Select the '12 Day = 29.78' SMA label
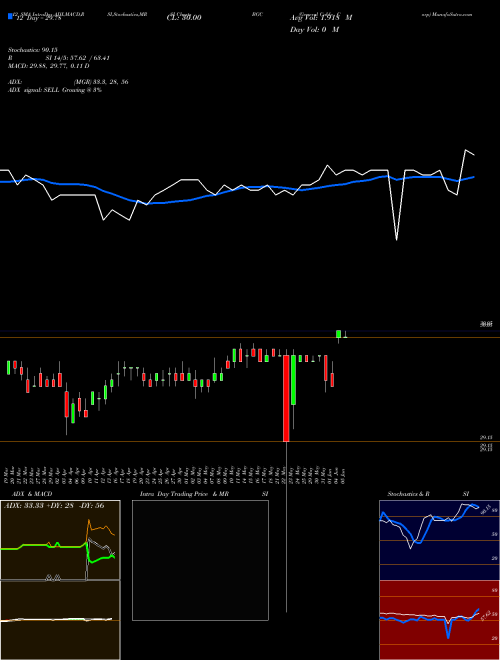This screenshot has width=500, height=660. pyautogui.click(x=39, y=18)
